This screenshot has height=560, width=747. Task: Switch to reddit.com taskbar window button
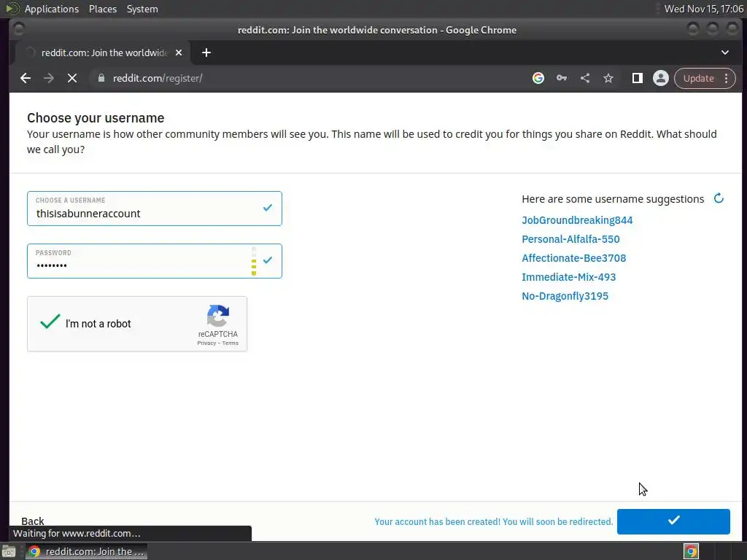pyautogui.click(x=86, y=551)
